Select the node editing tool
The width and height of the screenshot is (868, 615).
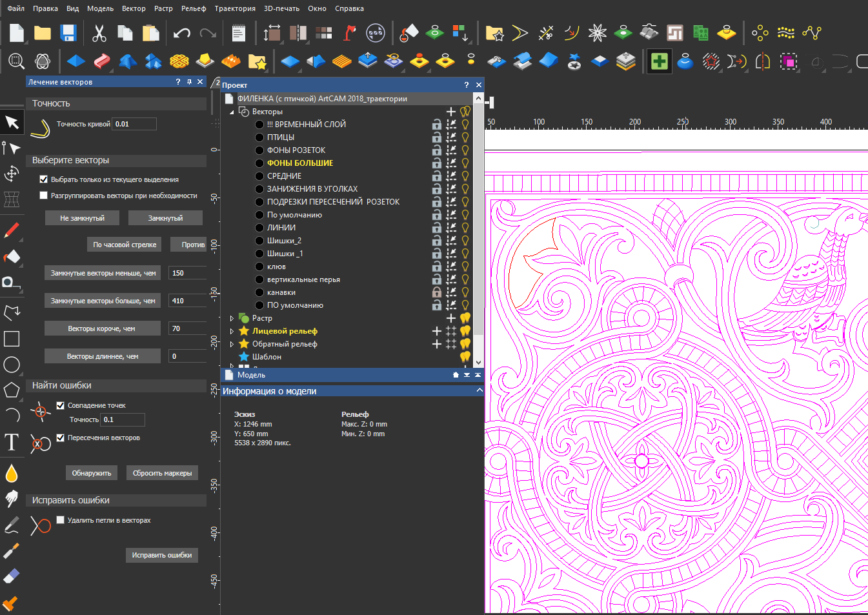pos(12,148)
